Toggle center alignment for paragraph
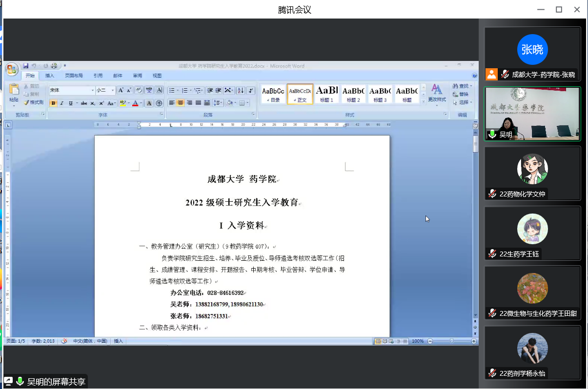The height and width of the screenshot is (389, 588). pyautogui.click(x=181, y=103)
